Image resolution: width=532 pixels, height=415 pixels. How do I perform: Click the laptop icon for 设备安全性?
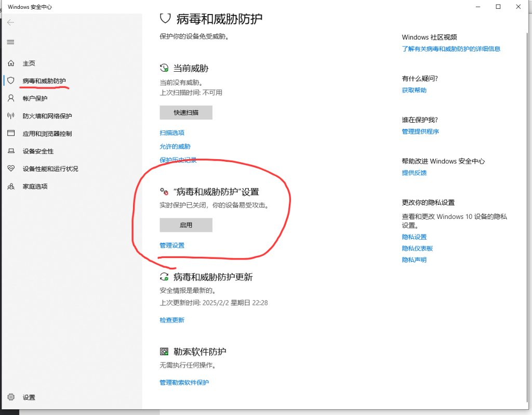(x=11, y=151)
